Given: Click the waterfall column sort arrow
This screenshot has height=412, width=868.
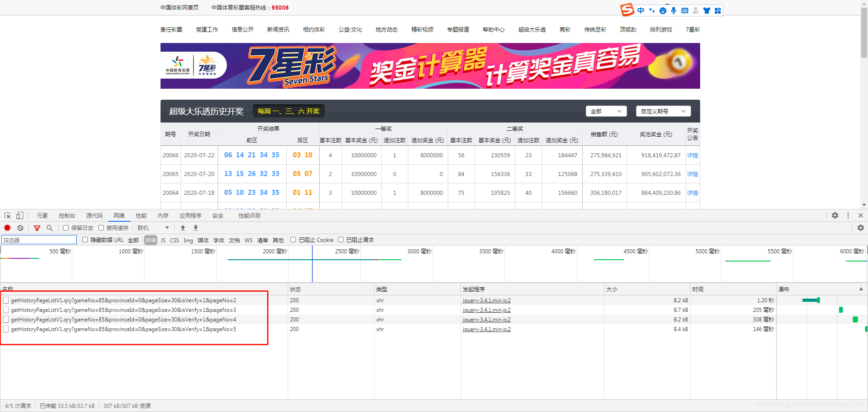Looking at the screenshot, I should tap(861, 289).
